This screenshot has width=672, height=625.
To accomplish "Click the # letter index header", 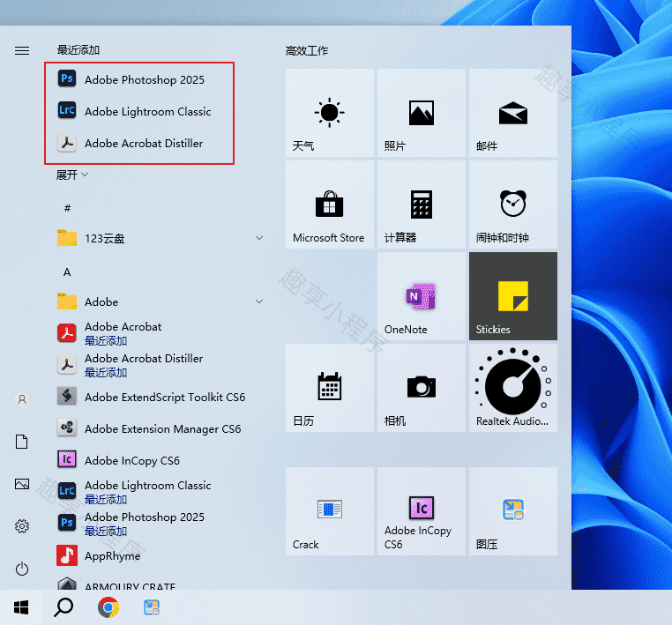I will tap(67, 208).
